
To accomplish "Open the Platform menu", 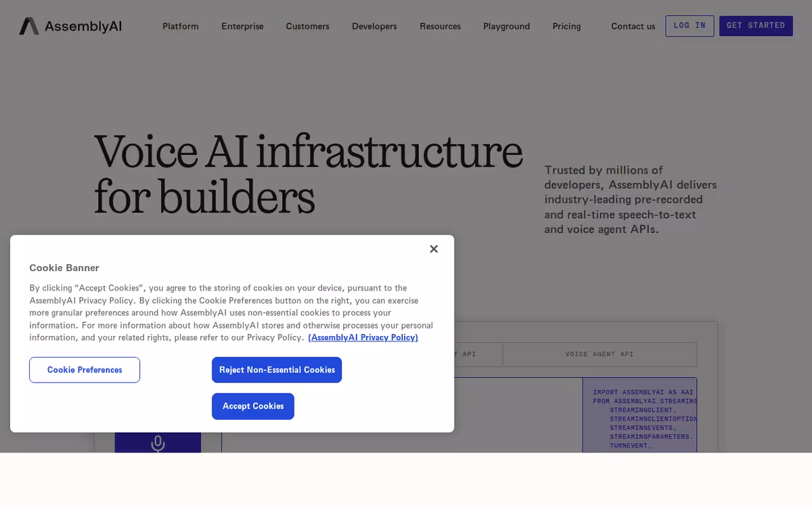I will coord(181,26).
